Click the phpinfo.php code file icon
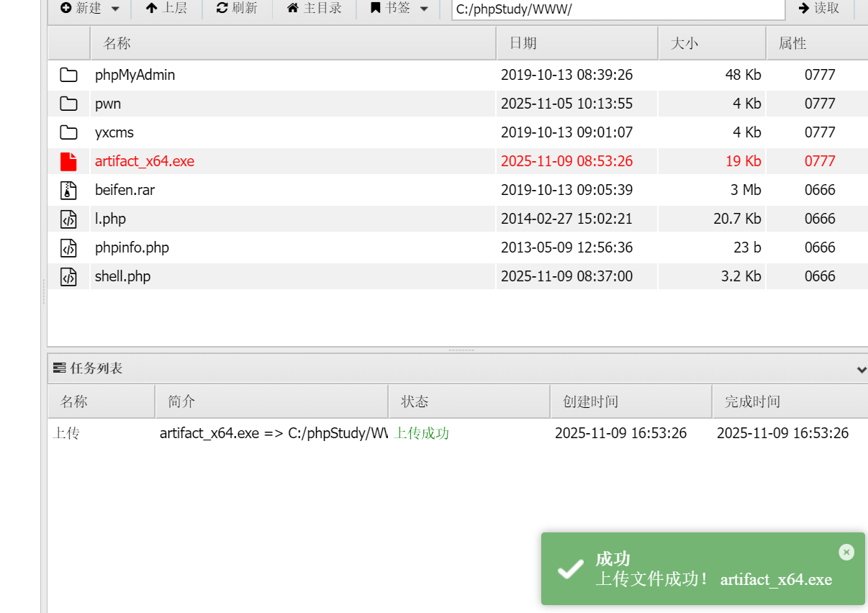This screenshot has height=613, width=868. (x=68, y=248)
